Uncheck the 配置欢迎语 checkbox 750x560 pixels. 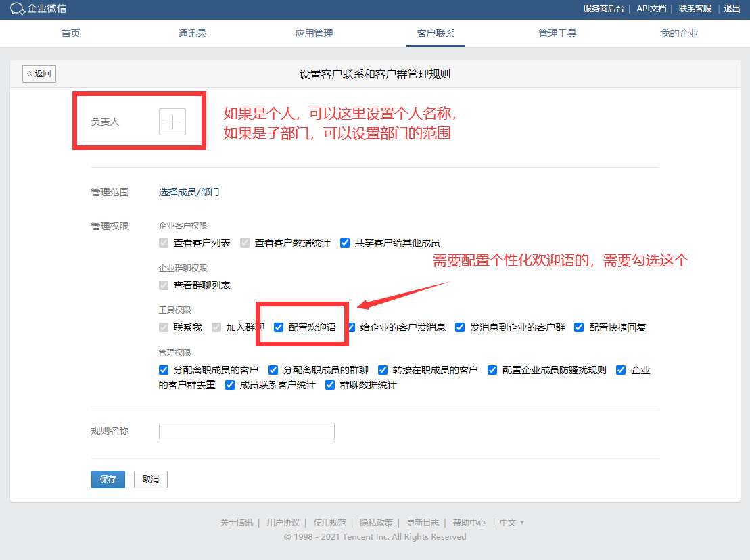[x=279, y=327]
